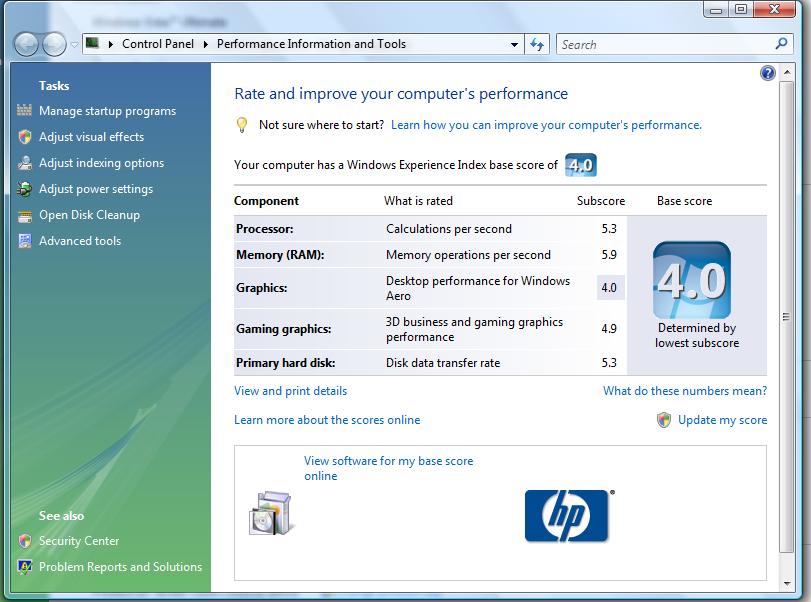The width and height of the screenshot is (811, 602).
Task: Open Advanced tools task
Action: point(80,240)
